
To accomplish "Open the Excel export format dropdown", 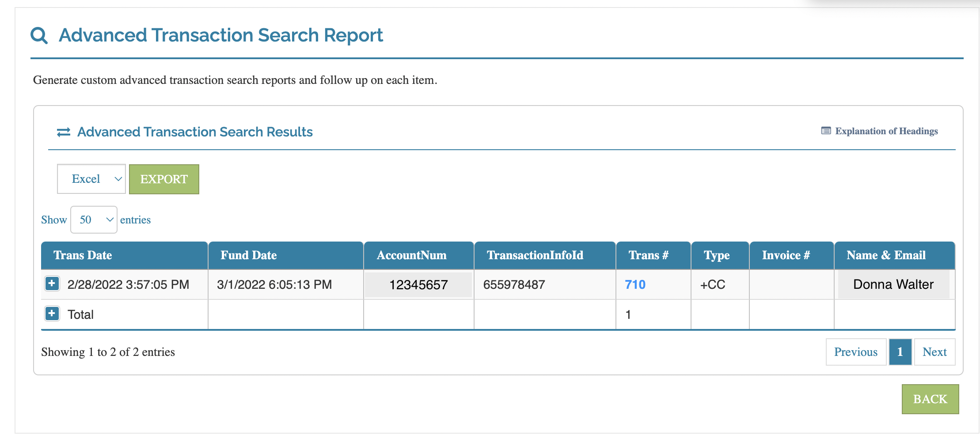I will click(91, 179).
